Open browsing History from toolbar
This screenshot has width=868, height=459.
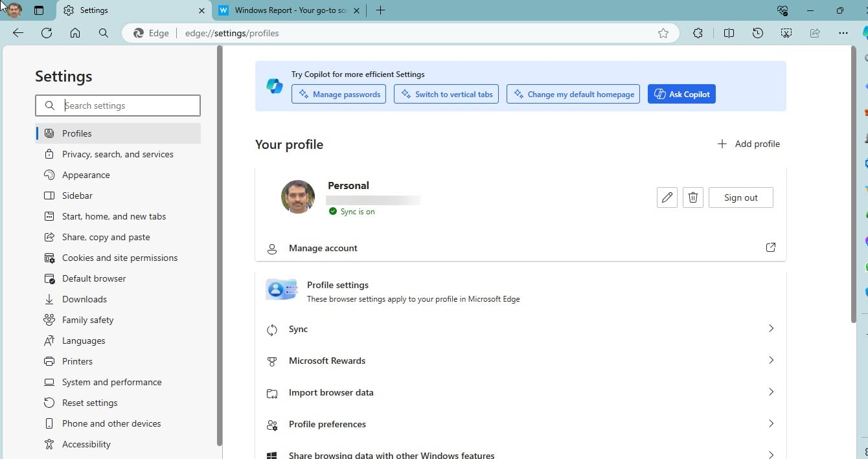(x=758, y=33)
